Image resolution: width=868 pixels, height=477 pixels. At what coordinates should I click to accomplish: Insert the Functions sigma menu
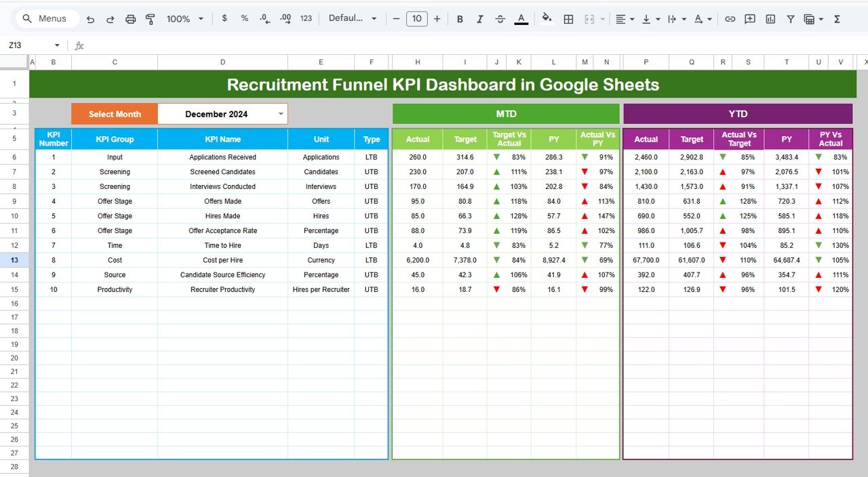pyautogui.click(x=838, y=18)
